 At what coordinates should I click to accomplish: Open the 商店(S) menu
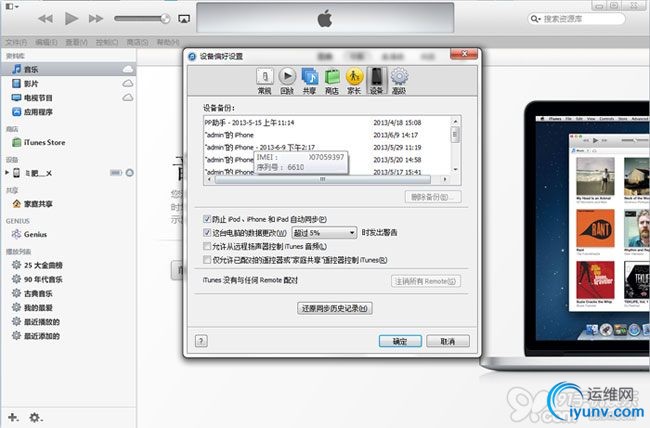click(137, 42)
